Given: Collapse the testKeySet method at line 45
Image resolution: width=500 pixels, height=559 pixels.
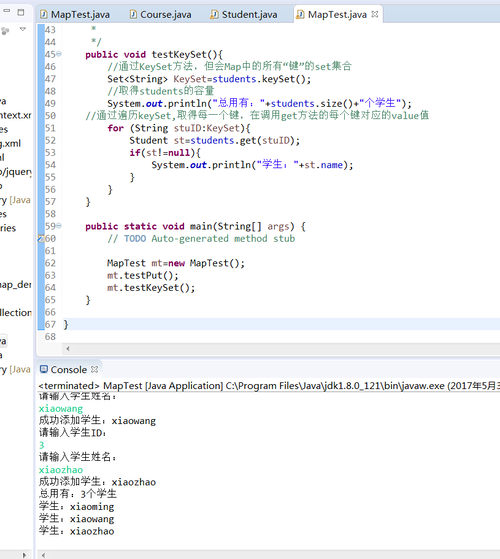Looking at the screenshot, I should pos(59,54).
